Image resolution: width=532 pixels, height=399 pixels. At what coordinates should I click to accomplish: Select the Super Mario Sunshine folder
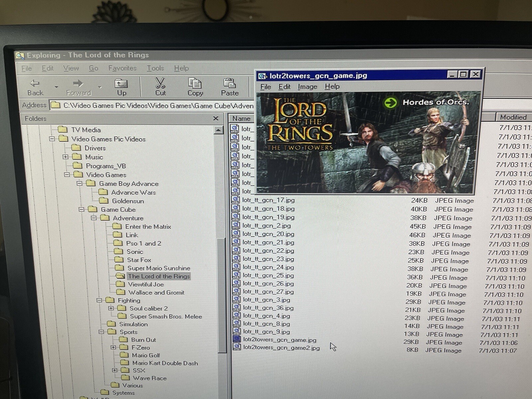pyautogui.click(x=159, y=268)
